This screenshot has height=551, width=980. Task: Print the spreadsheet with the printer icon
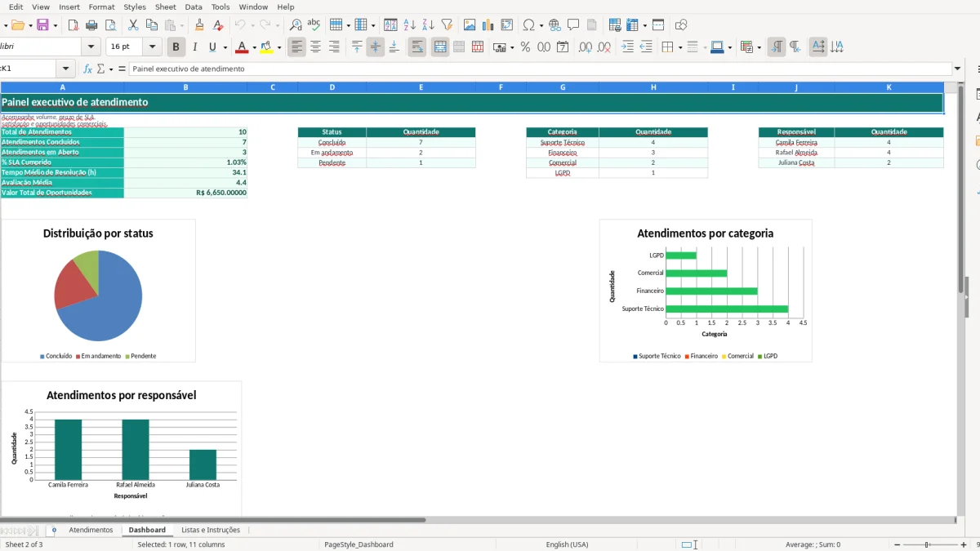[x=91, y=25]
